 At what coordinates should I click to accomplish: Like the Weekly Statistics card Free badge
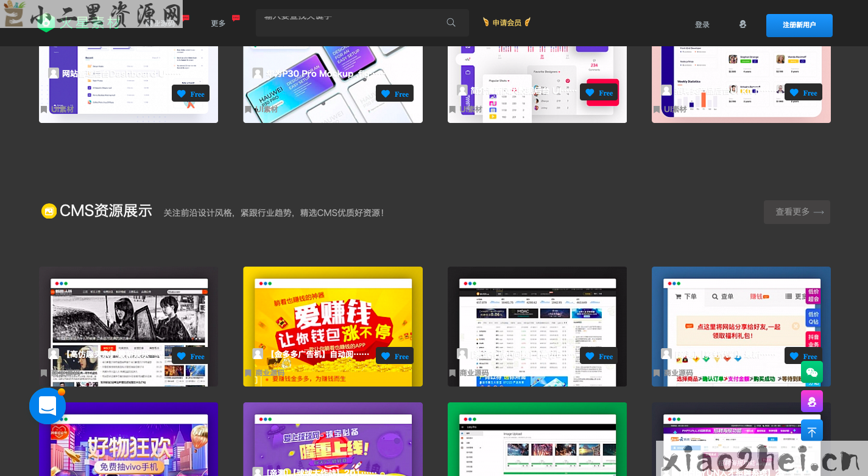click(803, 92)
